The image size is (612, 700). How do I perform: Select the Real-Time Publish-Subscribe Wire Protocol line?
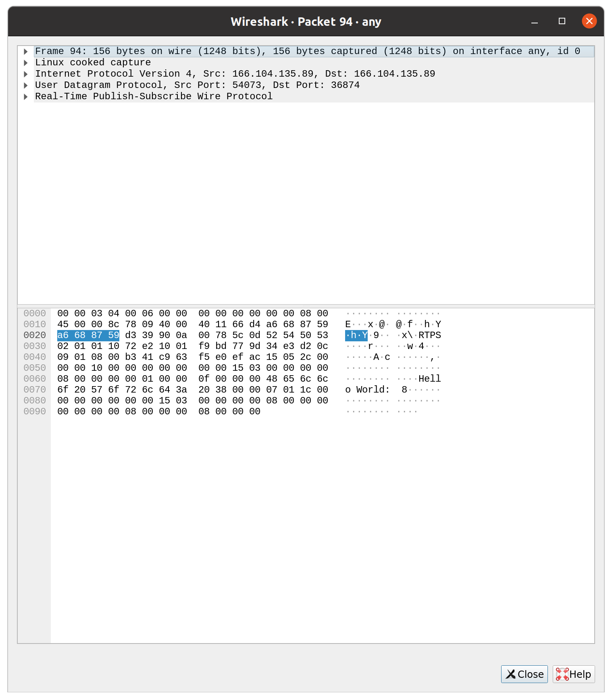[x=314, y=96]
